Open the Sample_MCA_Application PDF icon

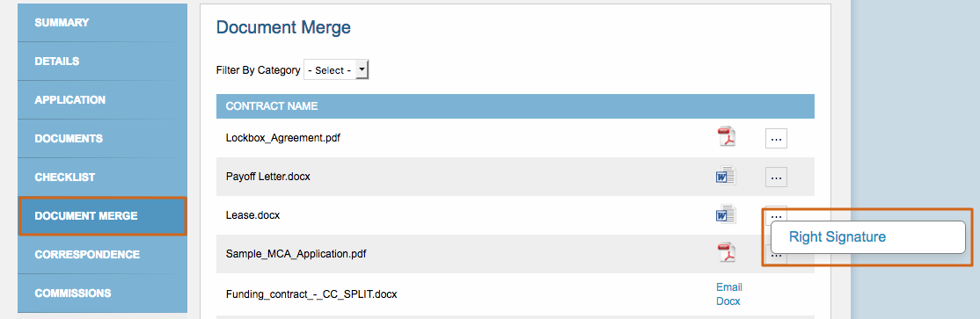click(x=727, y=253)
